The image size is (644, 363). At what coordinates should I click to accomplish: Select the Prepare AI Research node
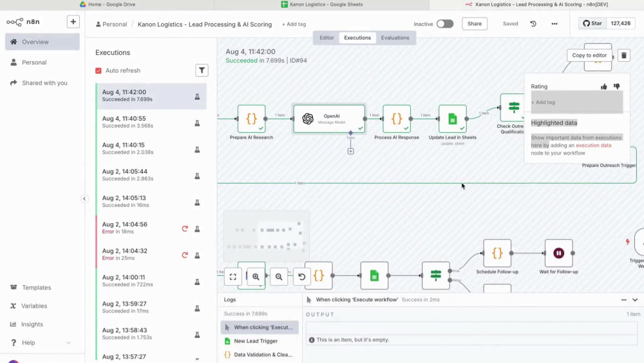[x=251, y=119]
